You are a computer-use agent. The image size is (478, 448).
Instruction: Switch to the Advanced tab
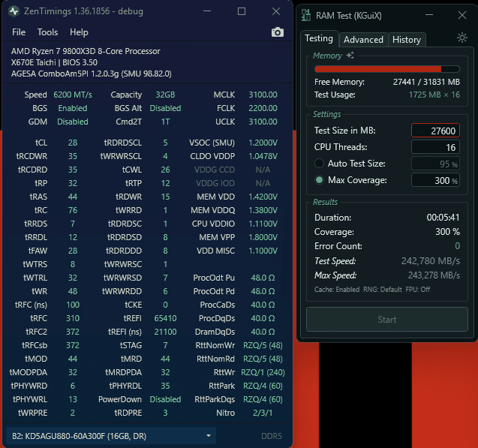click(x=363, y=40)
